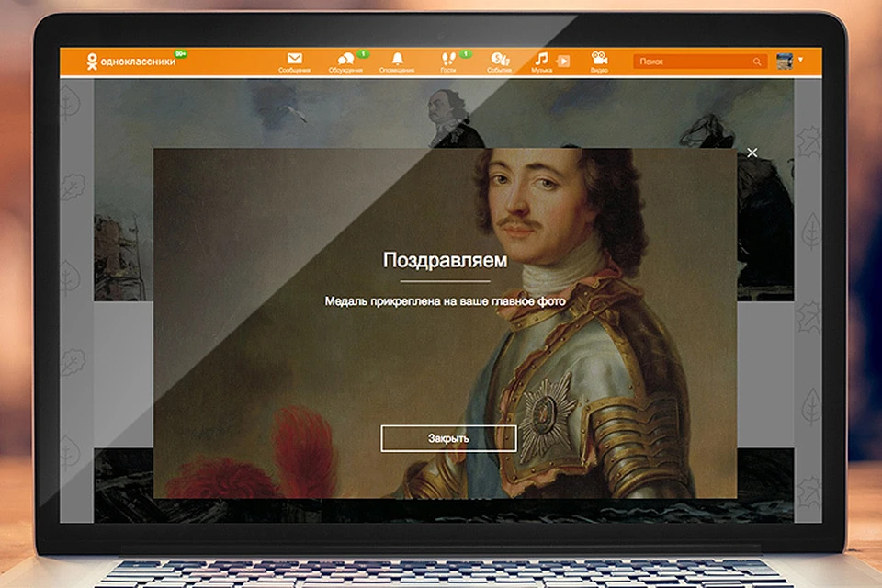The width and height of the screenshot is (882, 588).
Task: Focus the Поиск search field
Action: point(700,62)
